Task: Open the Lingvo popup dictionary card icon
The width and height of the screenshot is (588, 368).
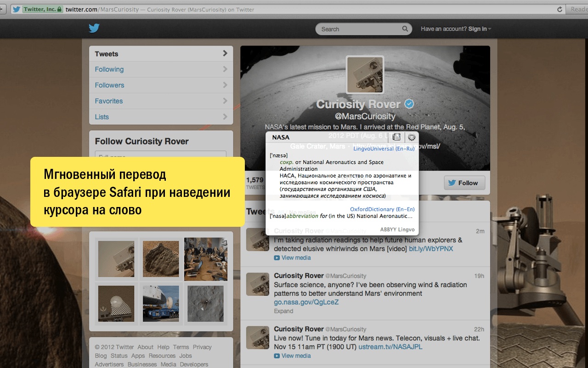Action: [x=396, y=137]
